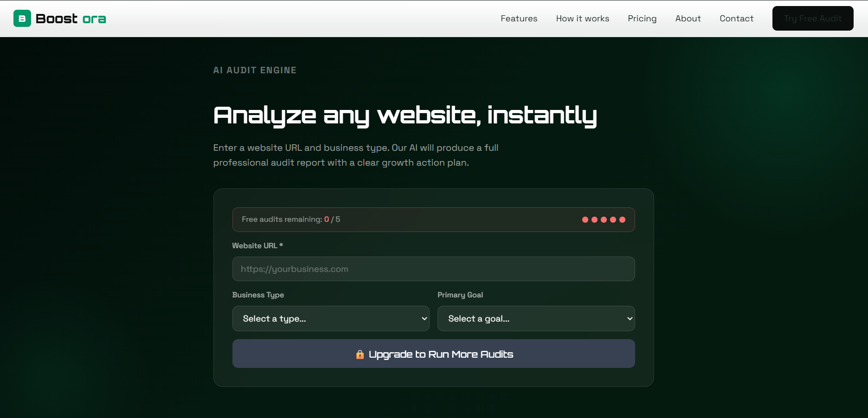868x418 pixels.
Task: Click the lock icon on Upgrade button
Action: point(360,354)
